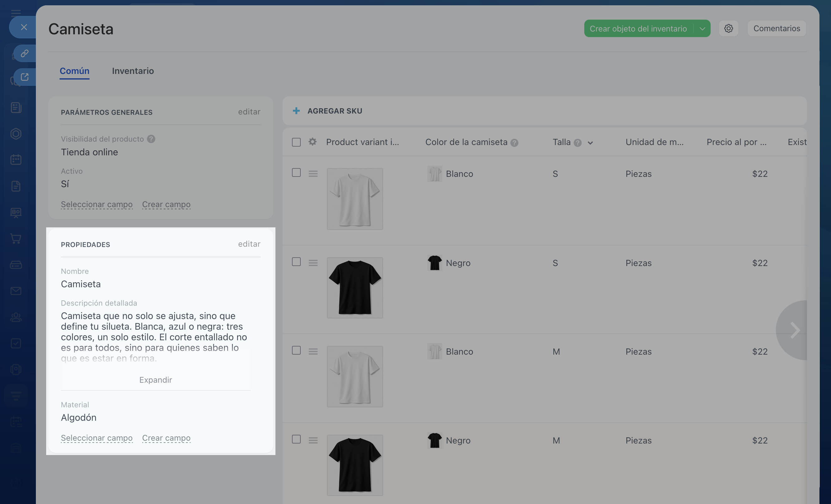
Task: Check the first Blanco size S row checkbox
Action: point(296,172)
